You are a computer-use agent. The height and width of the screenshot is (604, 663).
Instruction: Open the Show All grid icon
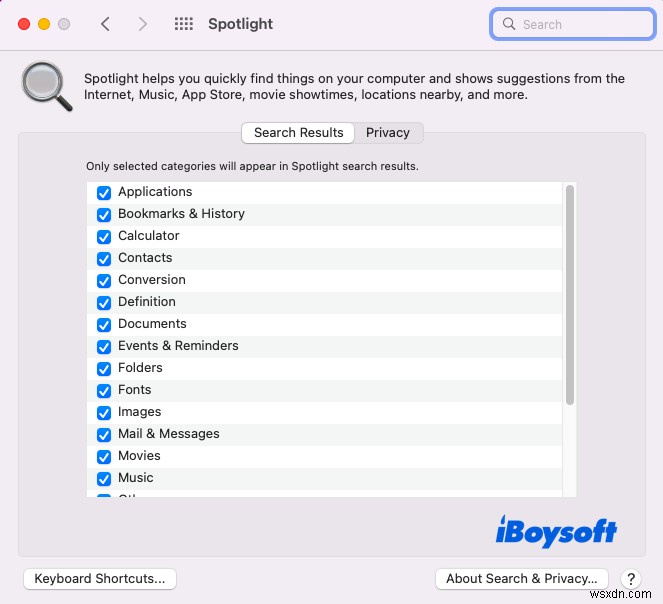(x=184, y=24)
